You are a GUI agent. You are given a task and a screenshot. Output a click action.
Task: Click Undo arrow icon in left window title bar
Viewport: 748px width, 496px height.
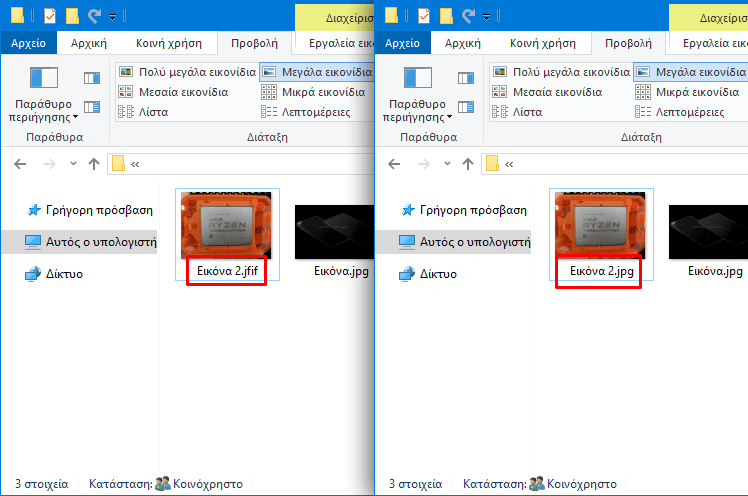94,16
